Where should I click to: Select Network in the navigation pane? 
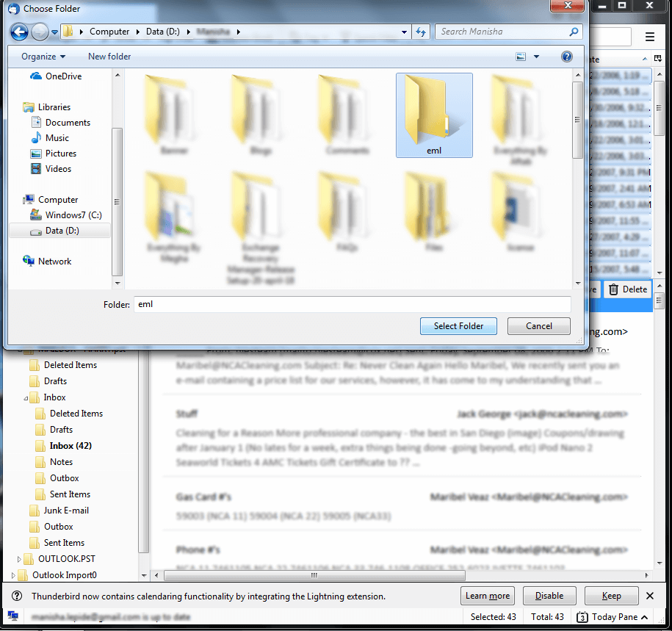click(x=47, y=262)
